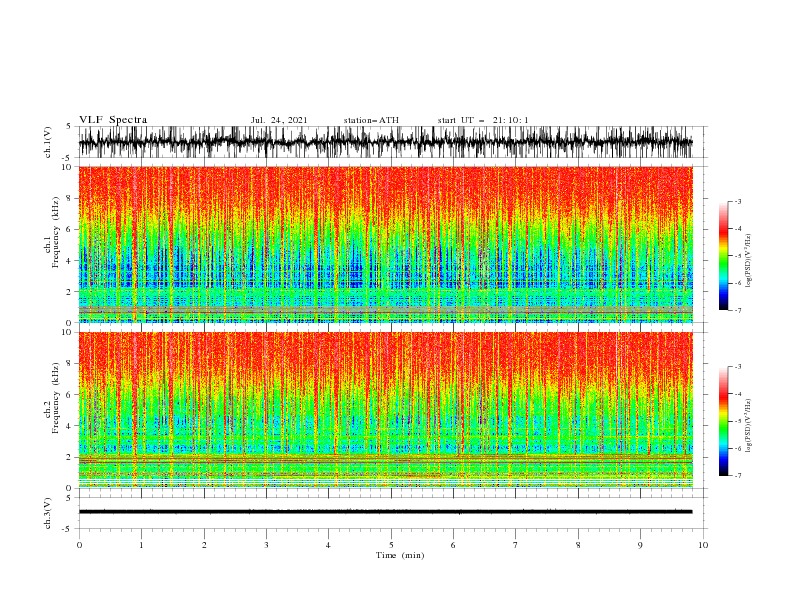Click the ch.2 spectrogram panel
The width and height of the screenshot is (792, 612).
[x=385, y=410]
